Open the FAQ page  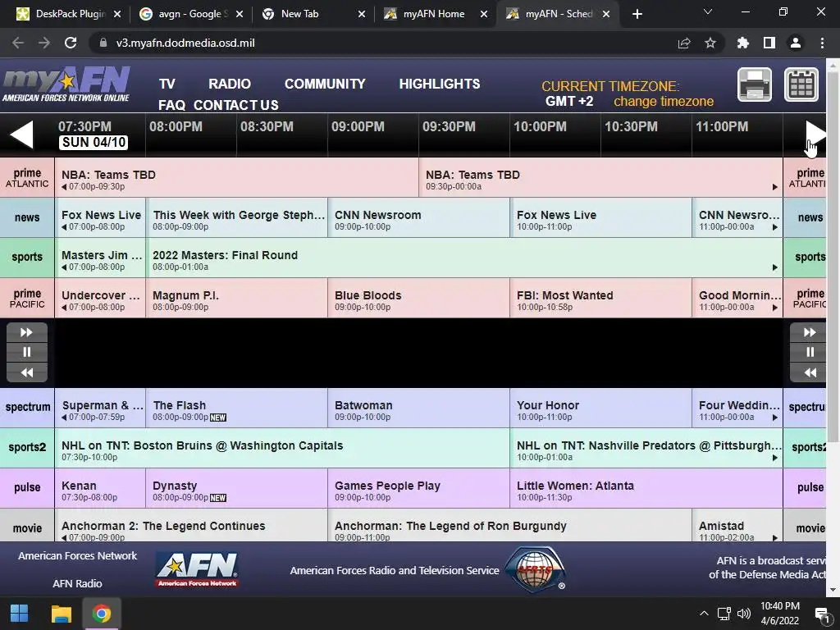pyautogui.click(x=171, y=105)
